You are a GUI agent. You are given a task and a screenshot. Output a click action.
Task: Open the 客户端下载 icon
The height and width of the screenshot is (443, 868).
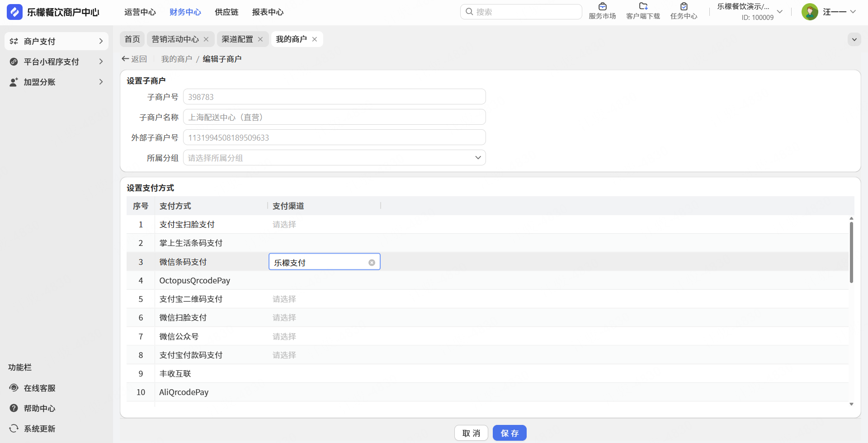coord(643,6)
